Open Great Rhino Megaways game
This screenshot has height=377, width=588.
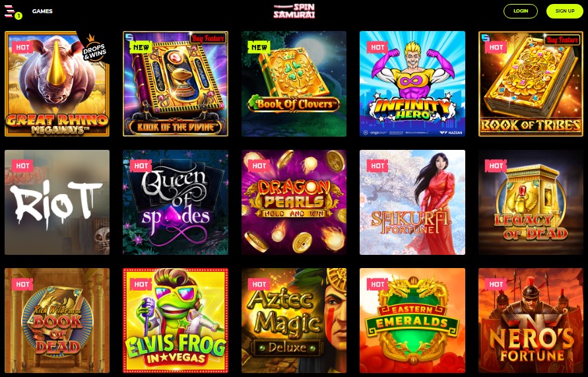tap(57, 84)
